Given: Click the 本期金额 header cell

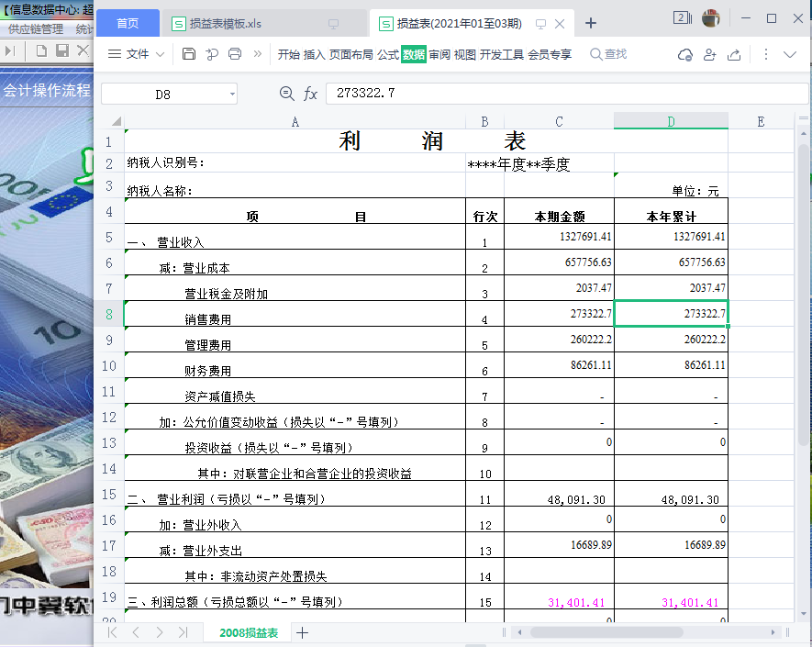Looking at the screenshot, I should click(x=559, y=211).
